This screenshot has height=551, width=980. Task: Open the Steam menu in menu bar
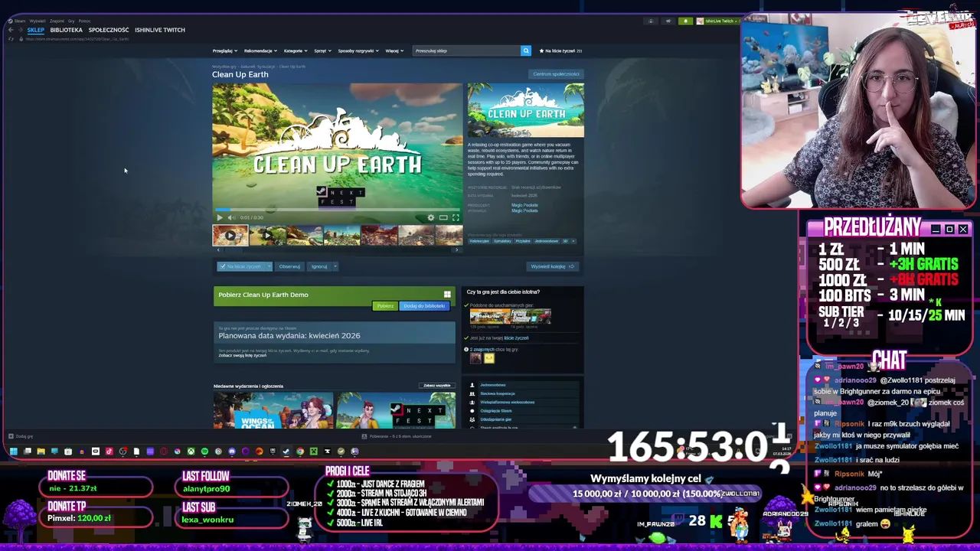pos(19,21)
